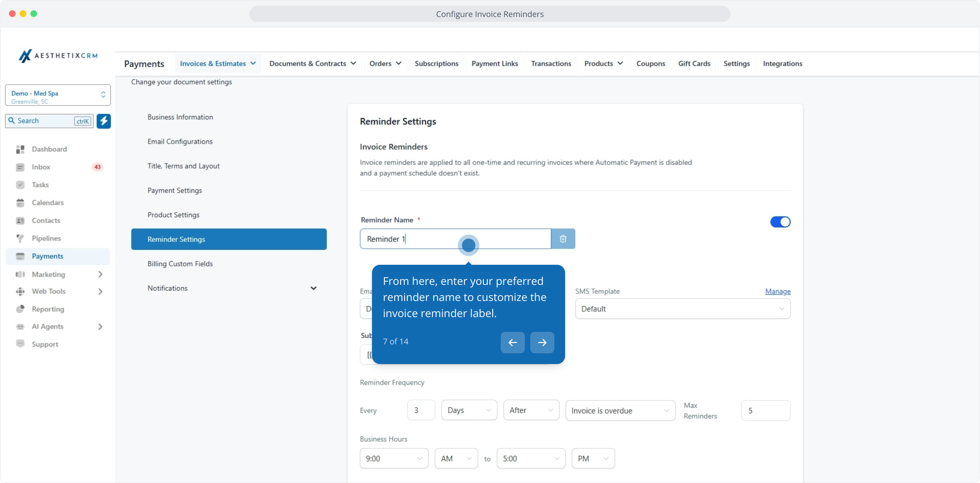Viewport: 980px width, 483px height.
Task: Click the lightning bolt quick actions icon
Action: pyautogui.click(x=104, y=121)
